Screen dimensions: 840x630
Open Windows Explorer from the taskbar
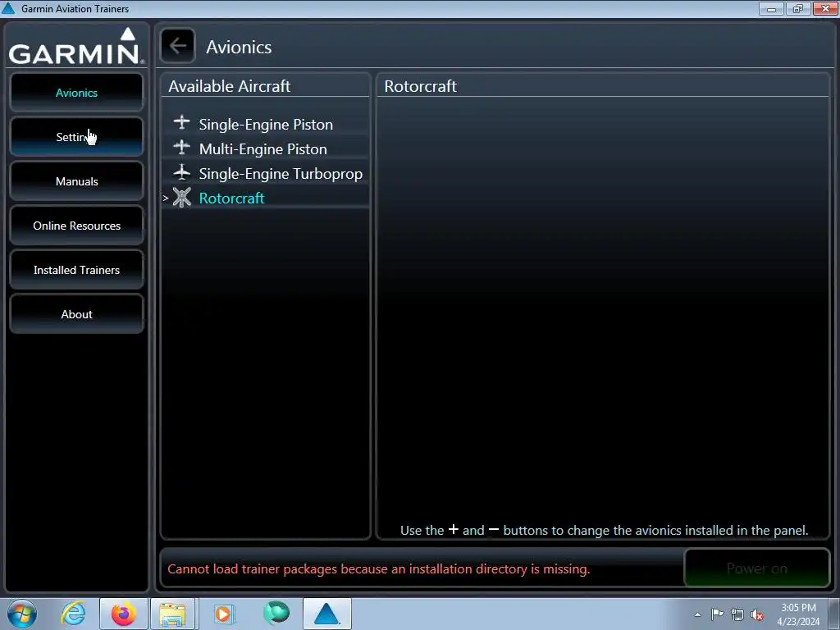pyautogui.click(x=172, y=614)
